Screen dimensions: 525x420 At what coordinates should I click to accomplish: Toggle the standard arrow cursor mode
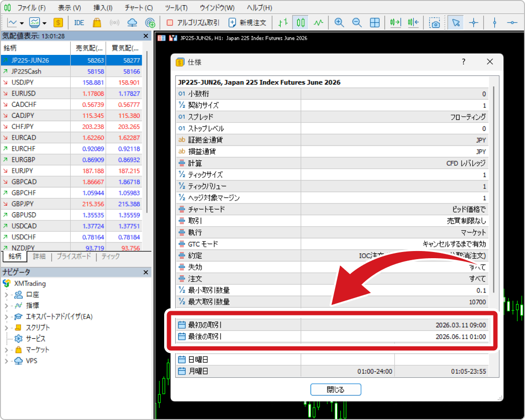(456, 22)
